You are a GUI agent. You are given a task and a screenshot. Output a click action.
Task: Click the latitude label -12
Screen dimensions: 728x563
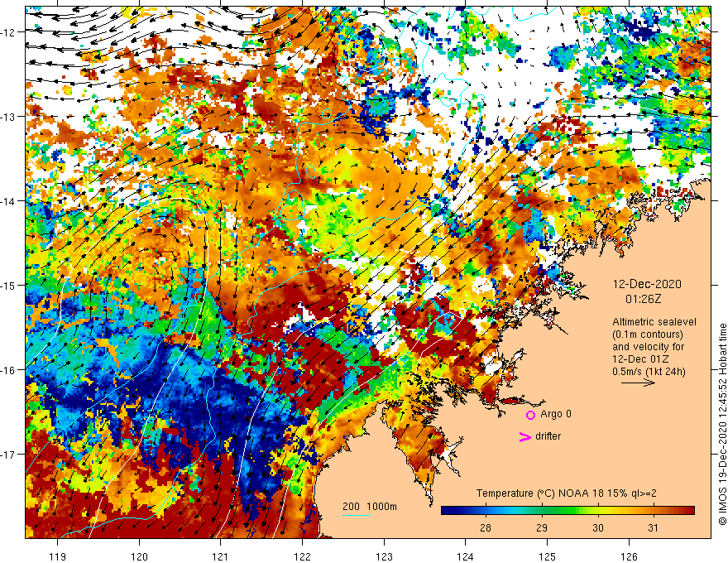tap(8, 32)
